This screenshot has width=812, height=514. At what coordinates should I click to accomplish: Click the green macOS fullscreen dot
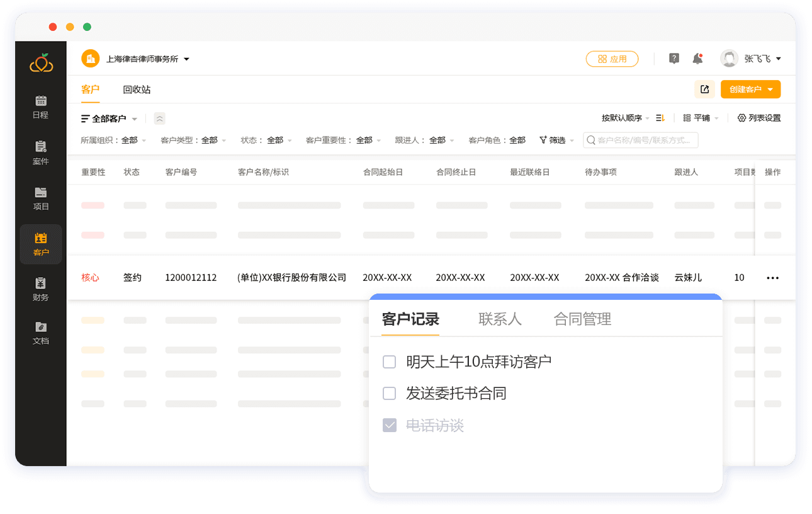point(87,26)
